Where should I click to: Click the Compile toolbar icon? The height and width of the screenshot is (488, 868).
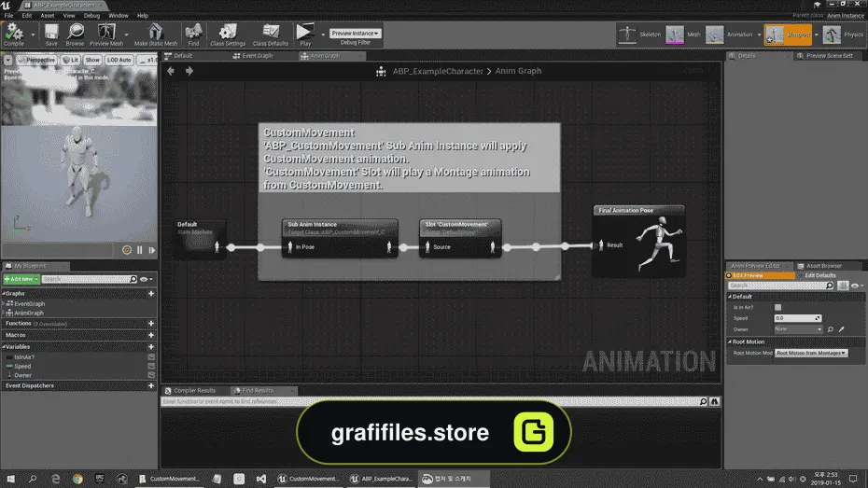click(14, 35)
